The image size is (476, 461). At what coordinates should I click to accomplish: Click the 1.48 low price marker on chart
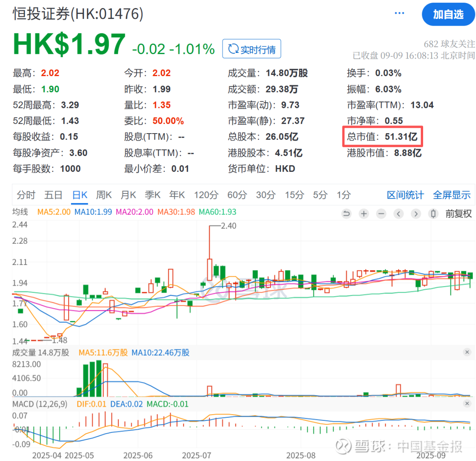coord(59,340)
